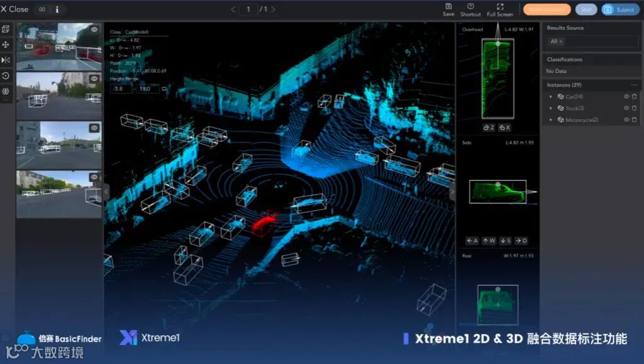Viewport: 644px width, 364px height.
Task: Click the side view bounding box
Action: pos(498,191)
